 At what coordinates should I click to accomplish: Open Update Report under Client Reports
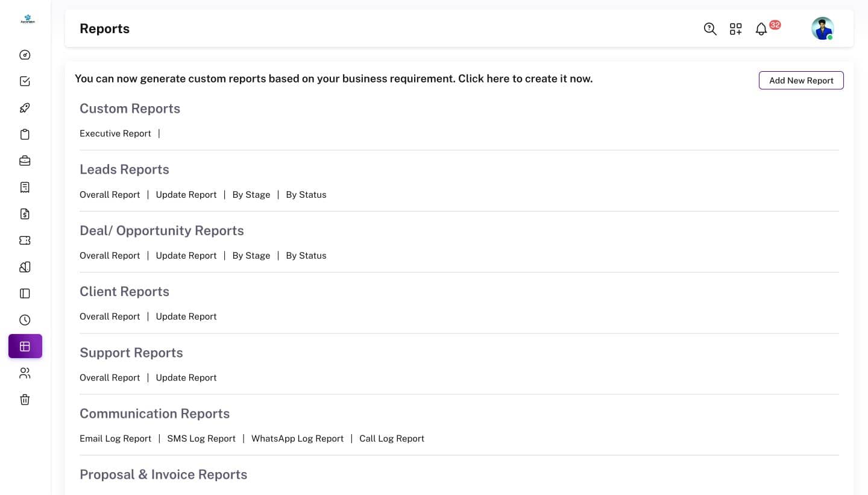tap(186, 317)
